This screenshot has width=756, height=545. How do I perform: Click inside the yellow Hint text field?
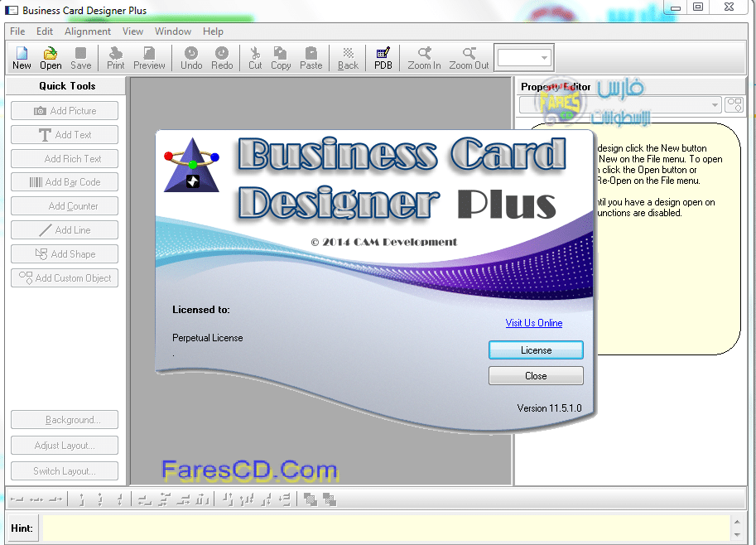pos(386,528)
